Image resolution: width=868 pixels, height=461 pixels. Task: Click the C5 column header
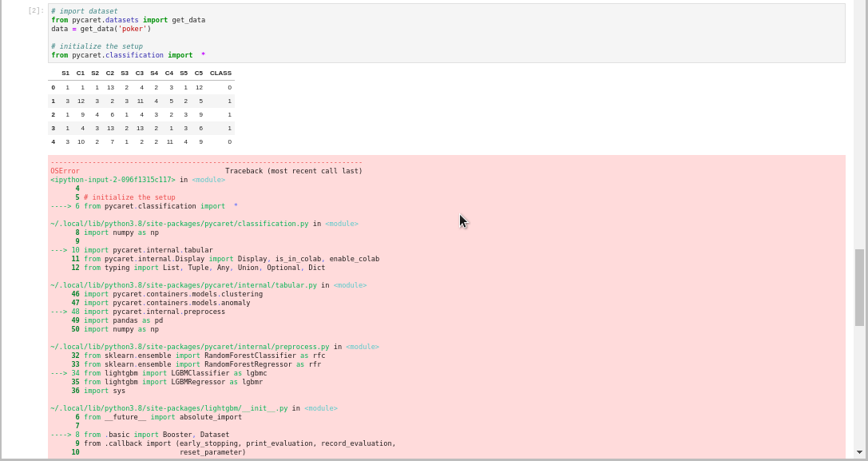tap(198, 73)
